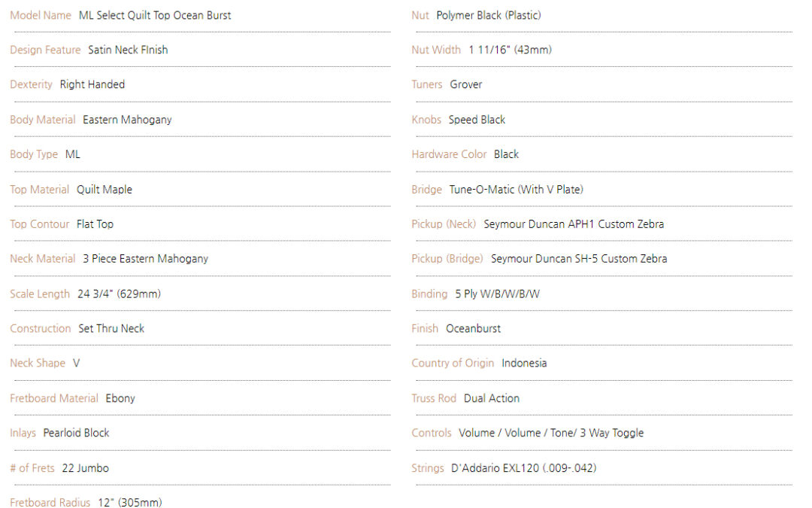
Task: Click the "Fretboard Radius" label
Action: coord(50,502)
